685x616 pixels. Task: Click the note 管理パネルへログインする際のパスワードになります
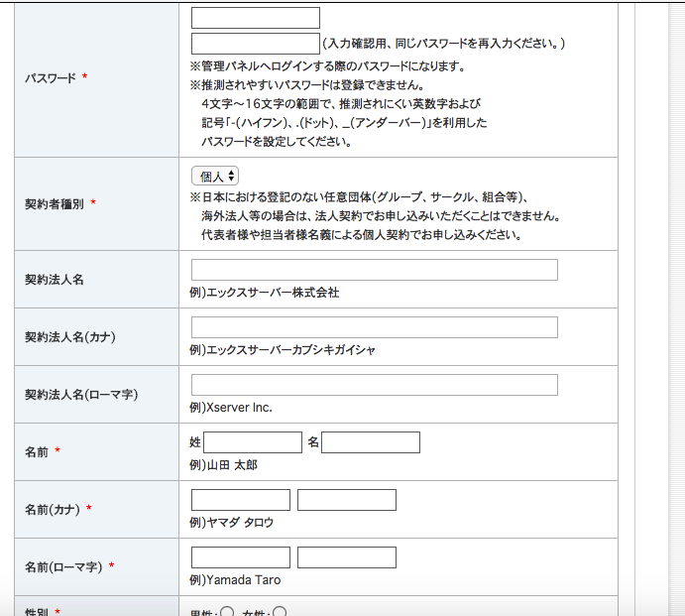(x=328, y=66)
